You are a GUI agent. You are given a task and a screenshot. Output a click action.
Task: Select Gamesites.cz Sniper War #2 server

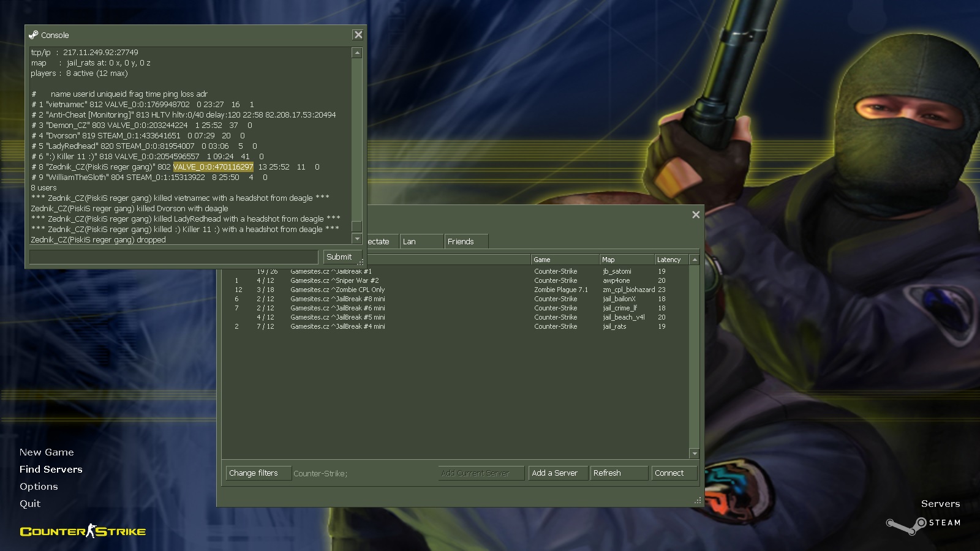tap(456, 280)
